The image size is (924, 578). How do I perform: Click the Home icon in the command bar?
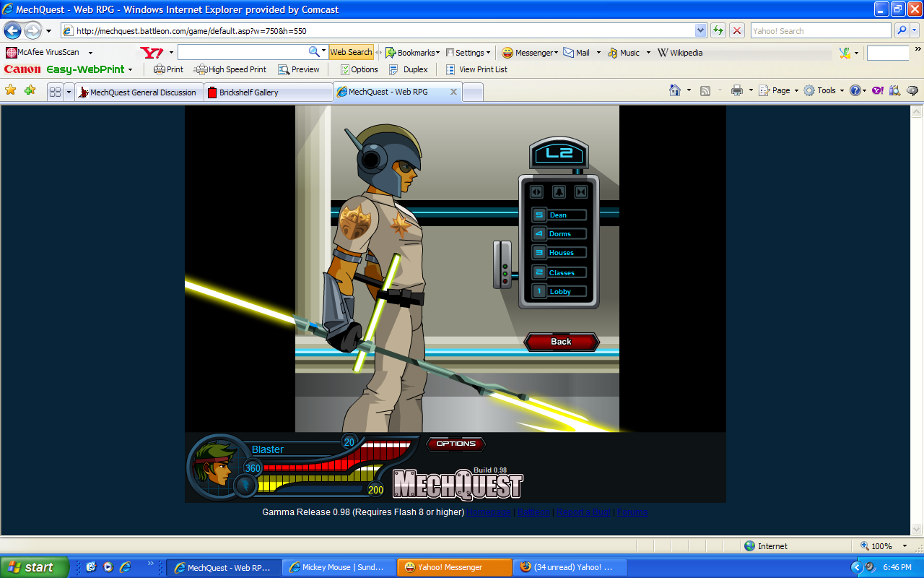[x=674, y=90]
